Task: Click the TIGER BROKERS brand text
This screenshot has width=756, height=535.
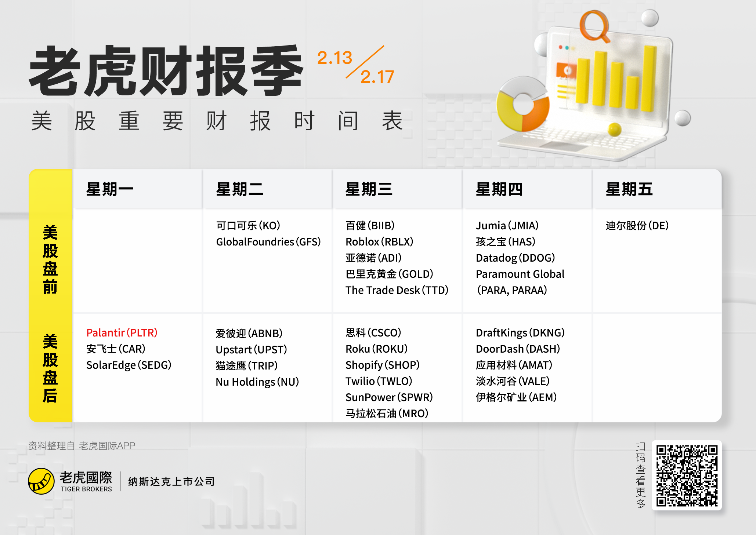Action: point(86,489)
